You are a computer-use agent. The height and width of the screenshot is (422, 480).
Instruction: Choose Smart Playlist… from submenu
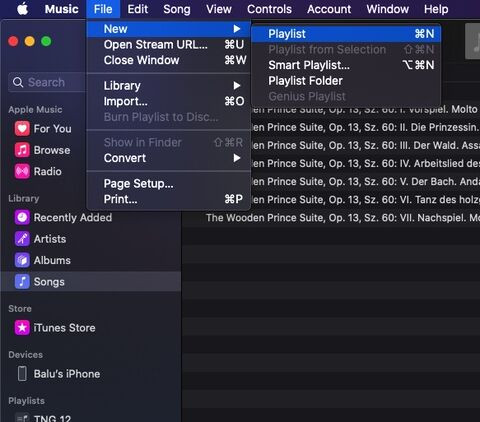[346, 65]
